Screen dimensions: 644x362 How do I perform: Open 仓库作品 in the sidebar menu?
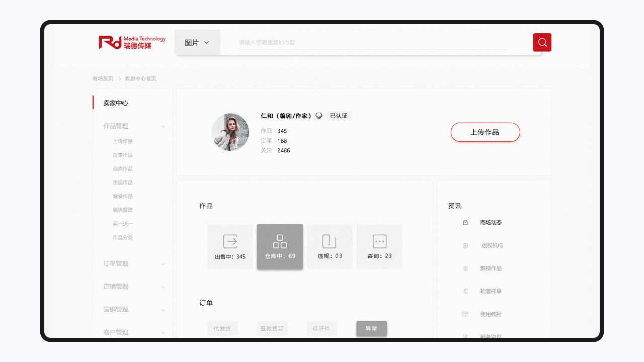click(x=123, y=169)
